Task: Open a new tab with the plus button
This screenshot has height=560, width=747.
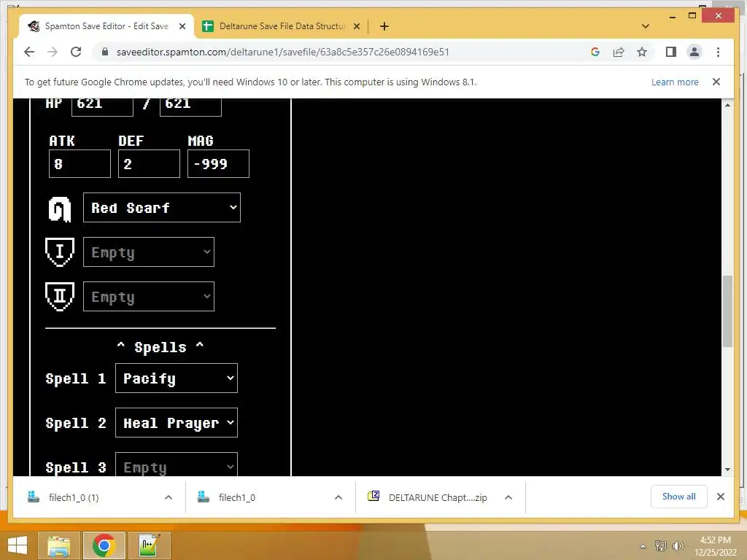Action: click(x=384, y=26)
